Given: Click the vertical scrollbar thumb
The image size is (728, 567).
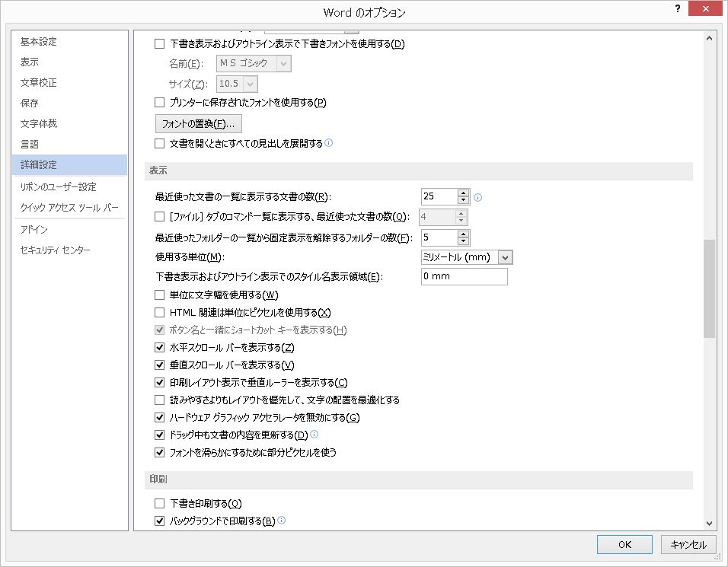Looking at the screenshot, I should coord(709,288).
